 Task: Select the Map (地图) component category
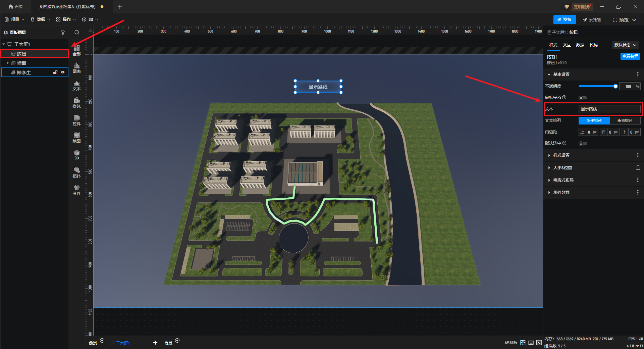[76, 138]
